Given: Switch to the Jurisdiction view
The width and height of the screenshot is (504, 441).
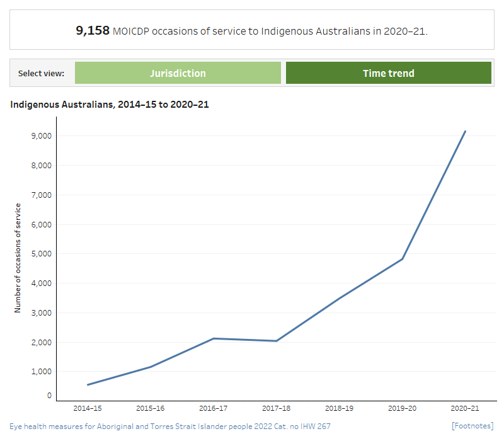Looking at the screenshot, I should pyautogui.click(x=178, y=73).
